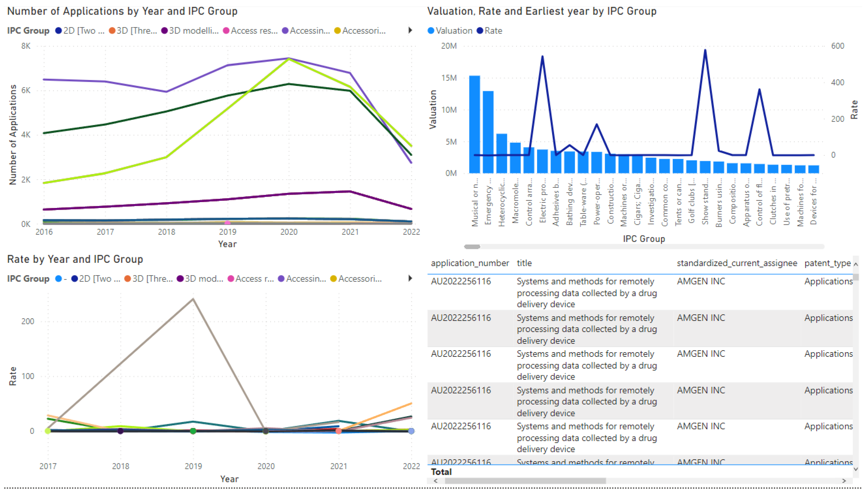
Task: Expand the top chart legend with right arrow
Action: (410, 30)
